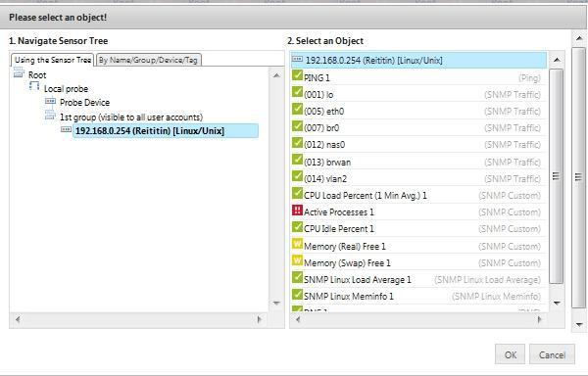Screen dimensions: 588x376
Task: Click green status icon of (012) nas0
Action: (297, 142)
